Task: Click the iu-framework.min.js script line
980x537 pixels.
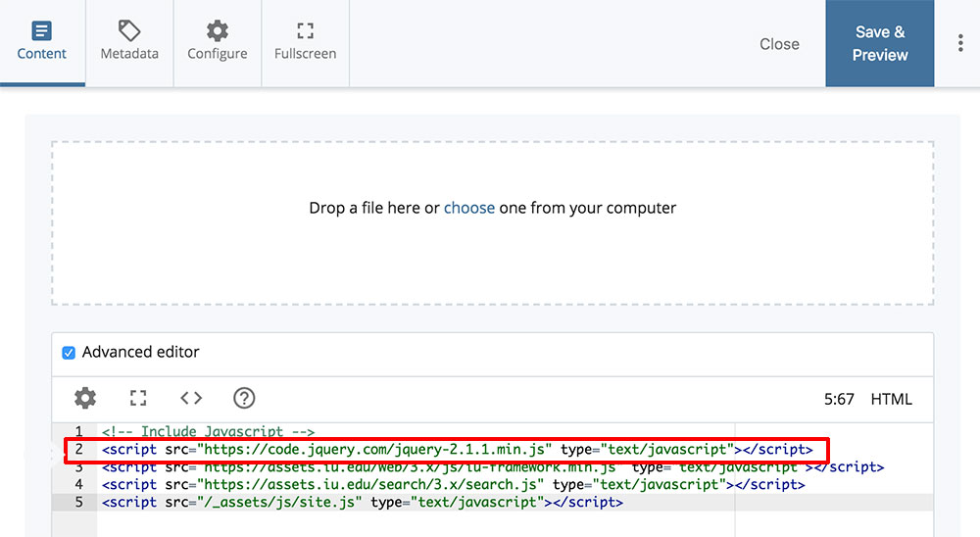Action: coord(493,467)
